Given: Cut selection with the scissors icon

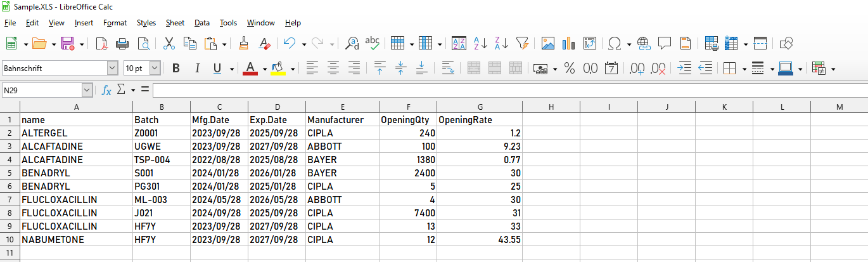Looking at the screenshot, I should click(169, 43).
